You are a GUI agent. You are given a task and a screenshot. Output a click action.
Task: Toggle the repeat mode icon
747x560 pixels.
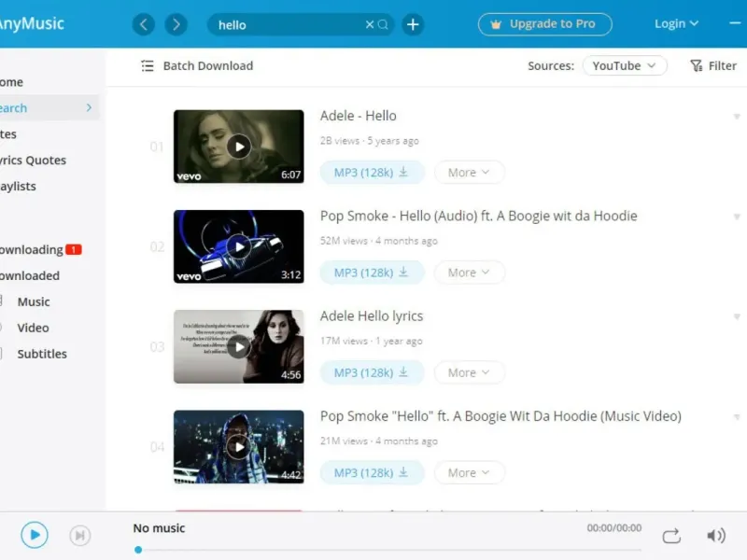671,536
